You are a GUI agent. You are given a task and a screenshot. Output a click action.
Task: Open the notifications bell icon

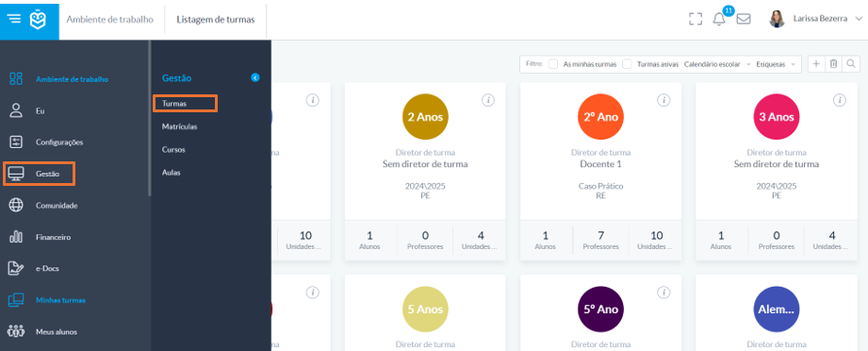pyautogui.click(x=718, y=19)
